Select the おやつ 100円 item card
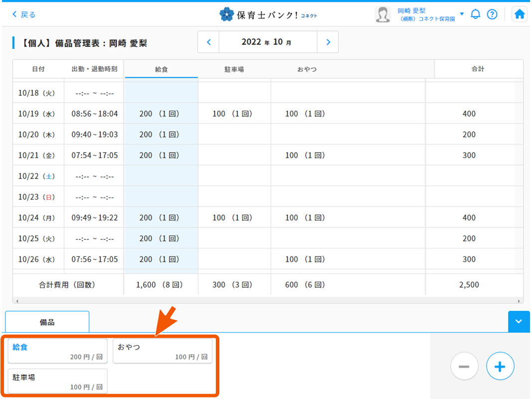Screen dimensions: 532x399 click(x=162, y=352)
